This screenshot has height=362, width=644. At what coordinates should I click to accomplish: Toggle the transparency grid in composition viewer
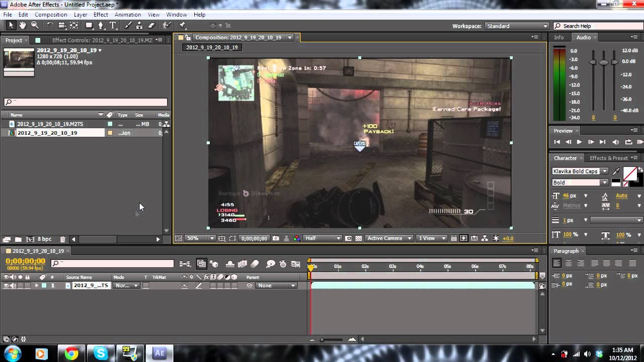pyautogui.click(x=358, y=238)
